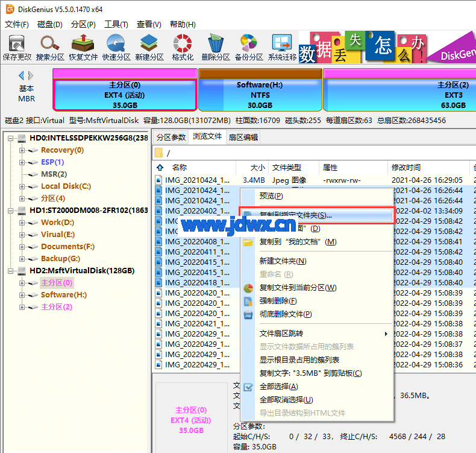
Task: Choose 全部取消选择(U) in context menu
Action: click(x=316, y=400)
